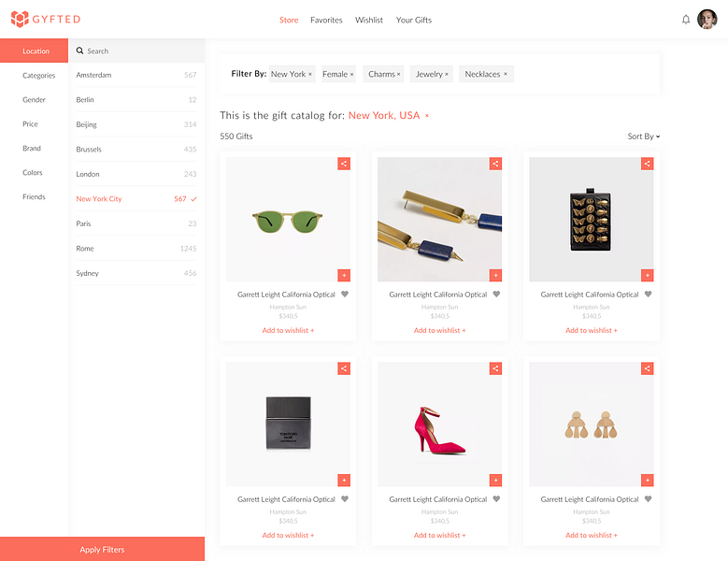This screenshot has height=561, width=728.
Task: Open the Your Gifts tab
Action: tap(414, 20)
